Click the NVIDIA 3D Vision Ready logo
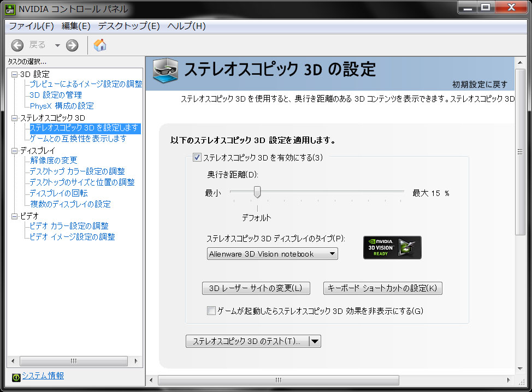The height and width of the screenshot is (392, 532). pyautogui.click(x=392, y=247)
